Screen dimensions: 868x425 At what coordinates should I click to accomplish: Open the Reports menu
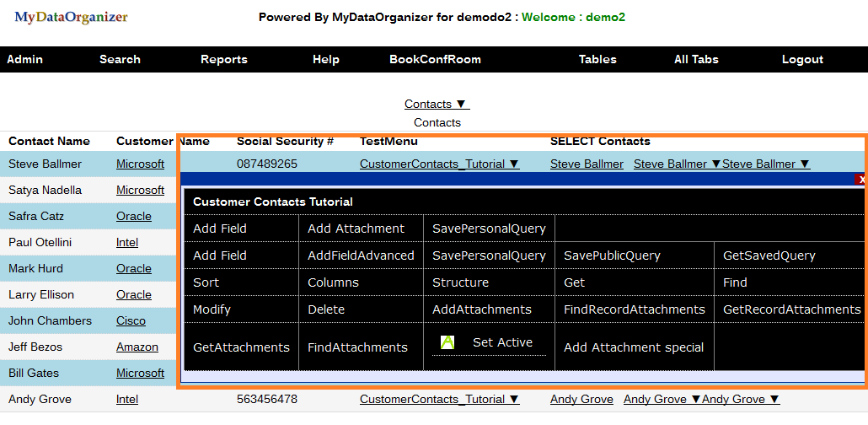224,59
